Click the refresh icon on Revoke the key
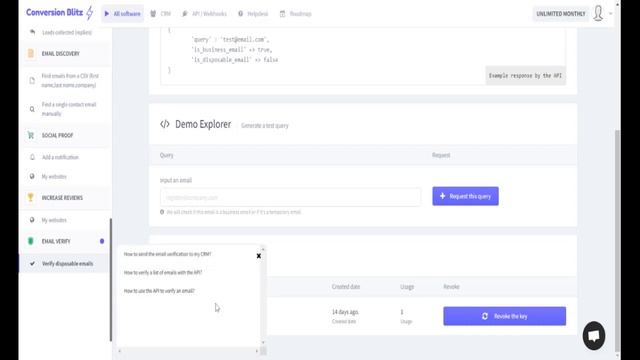The image size is (640, 360). tap(485, 316)
